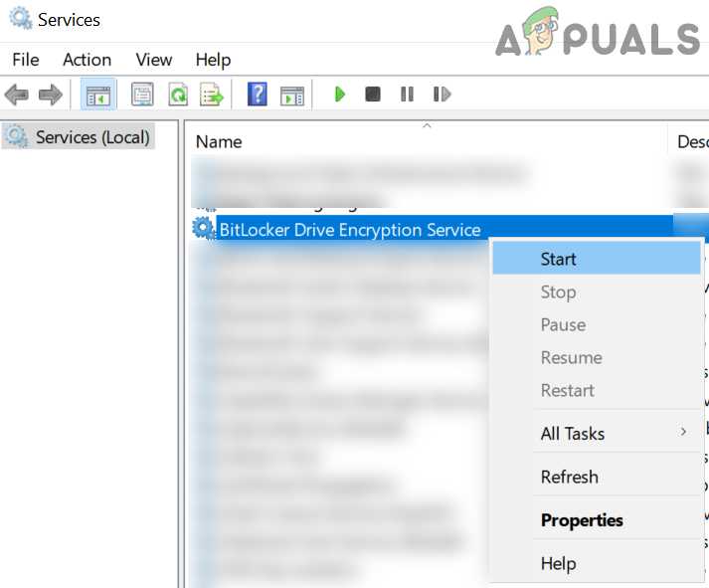Expand the All Tasks submenu
This screenshot has height=588, width=709.
coord(597,434)
